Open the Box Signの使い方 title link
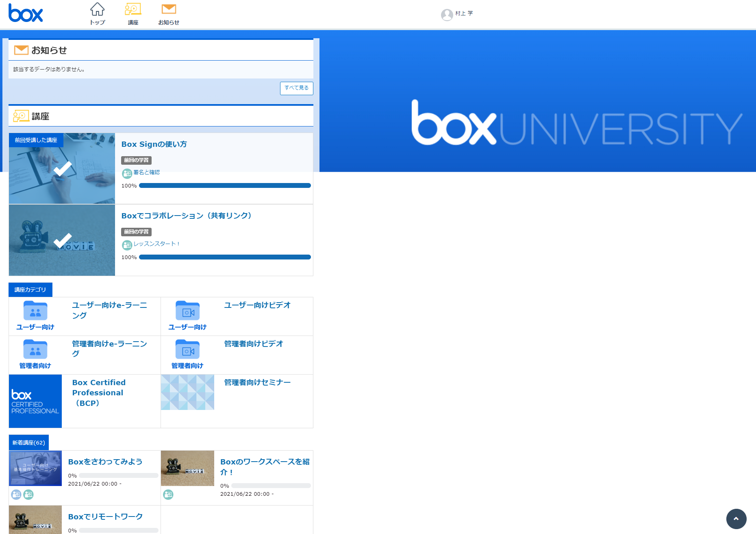Screen dimensions: 756x534 (x=154, y=144)
